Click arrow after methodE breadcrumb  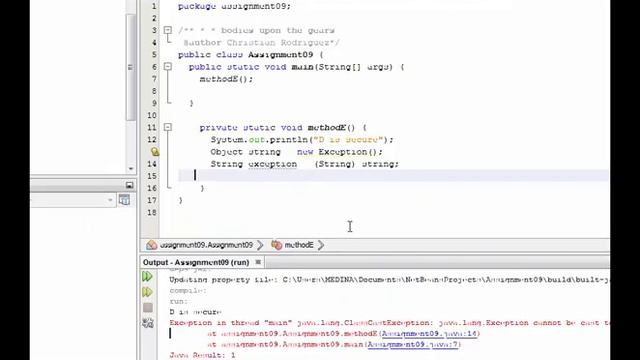[x=321, y=245]
